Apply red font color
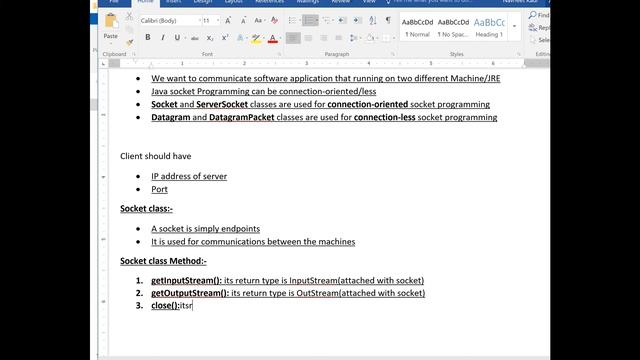Image resolution: width=640 pixels, height=360 pixels. click(273, 38)
